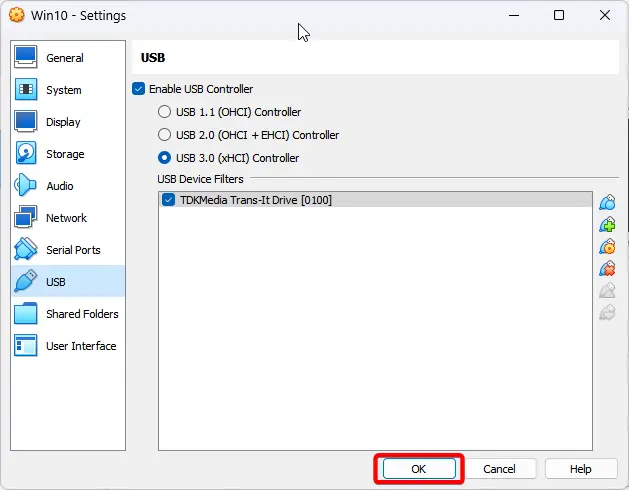Open Shared Folders via the folder icon
This screenshot has height=490, width=629.
(x=26, y=313)
